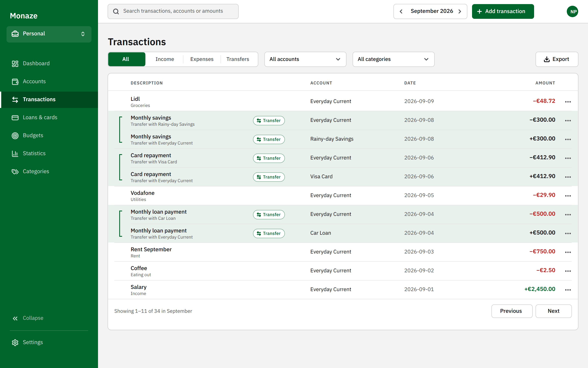The width and height of the screenshot is (588, 368).
Task: Switch to the Income tab
Action: (165, 59)
